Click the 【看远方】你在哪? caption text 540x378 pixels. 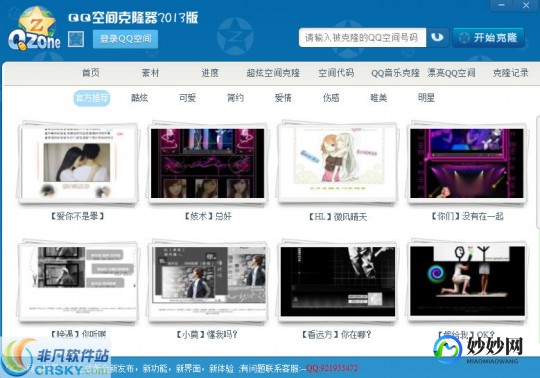pos(336,334)
